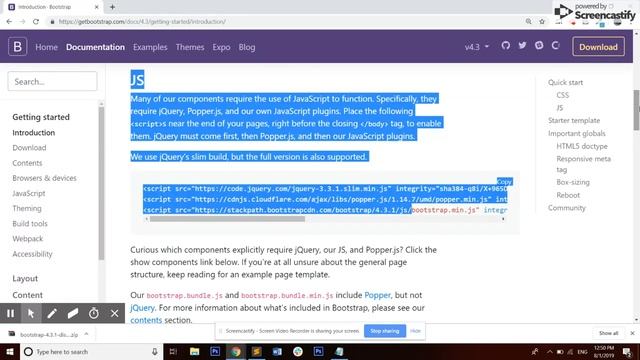Expand the bootstrap zip download options arrow
Screen dimensions: 640x360
tap(86, 334)
